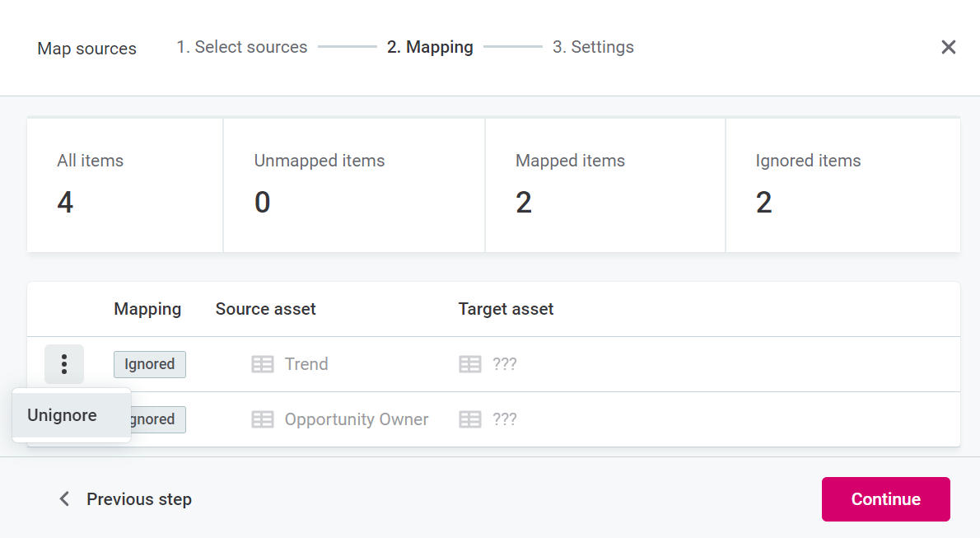The image size is (980, 538).
Task: Click the three-dot menu in Trend row
Action: pos(64,364)
